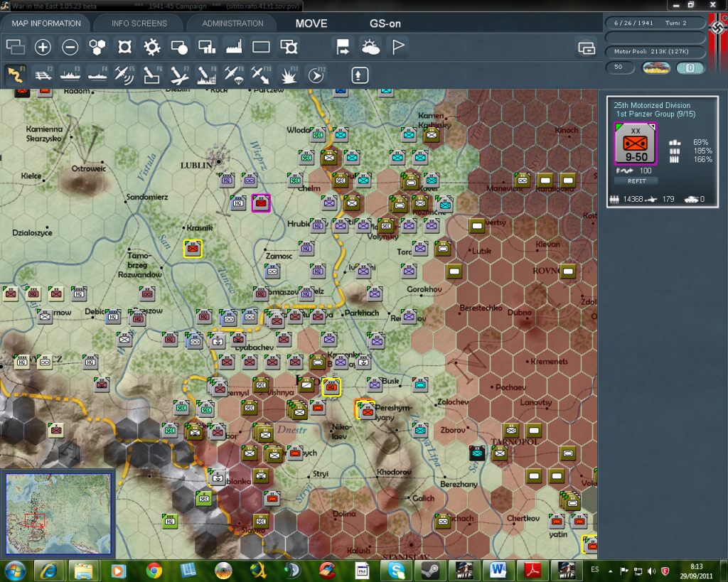Open the ADMINISTRATION tab
This screenshot has height=582, width=728.
(x=232, y=23)
